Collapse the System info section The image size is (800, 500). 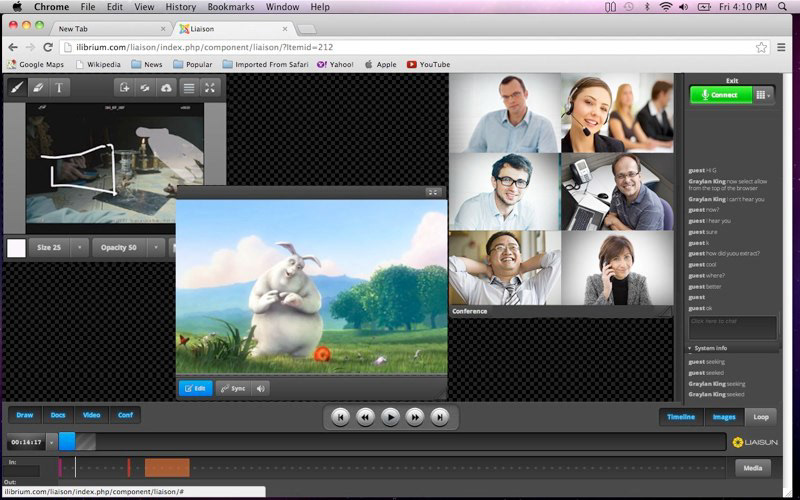[x=690, y=348]
